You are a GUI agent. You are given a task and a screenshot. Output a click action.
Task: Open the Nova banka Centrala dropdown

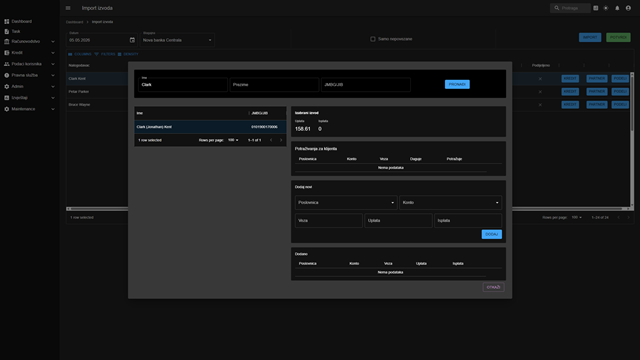(x=177, y=40)
